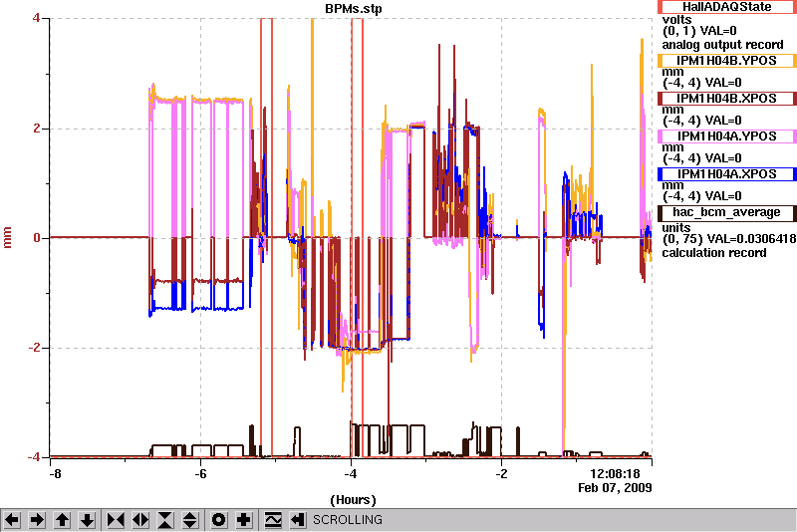Compress the vertical axis (hourglass icon)
The image size is (797, 532).
click(165, 520)
